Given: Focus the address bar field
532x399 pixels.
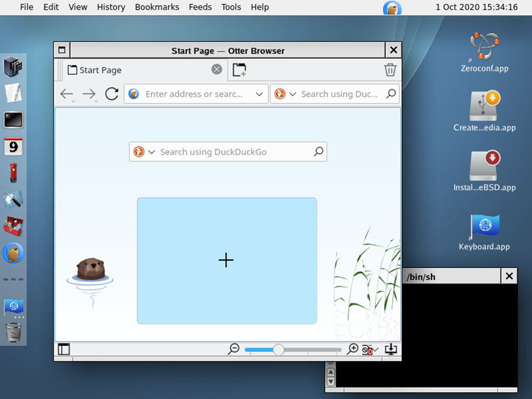Looking at the screenshot, I should tap(196, 94).
